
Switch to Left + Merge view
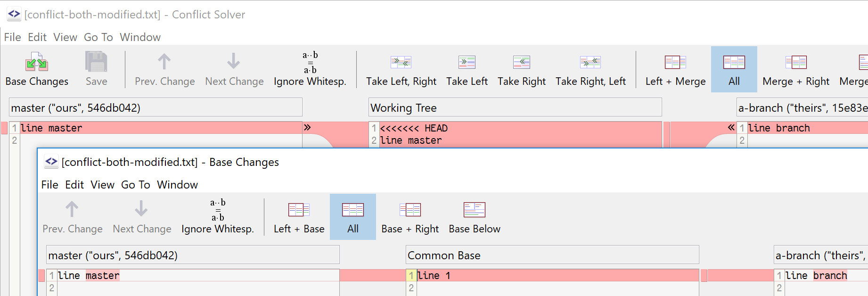click(675, 62)
